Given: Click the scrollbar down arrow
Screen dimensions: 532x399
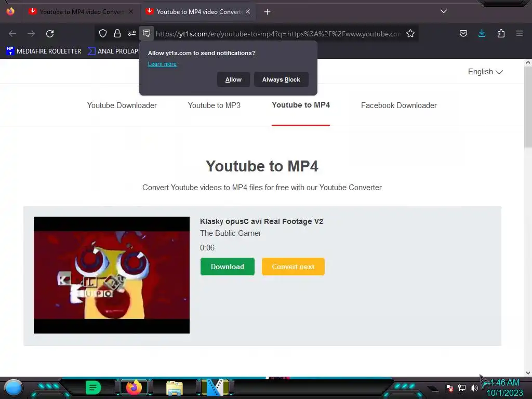Looking at the screenshot, I should [528, 373].
